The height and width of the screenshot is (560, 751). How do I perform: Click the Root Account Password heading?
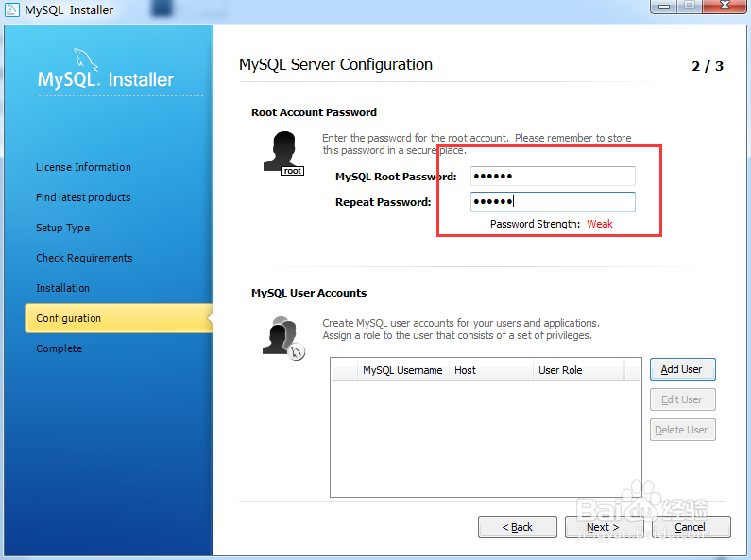314,112
